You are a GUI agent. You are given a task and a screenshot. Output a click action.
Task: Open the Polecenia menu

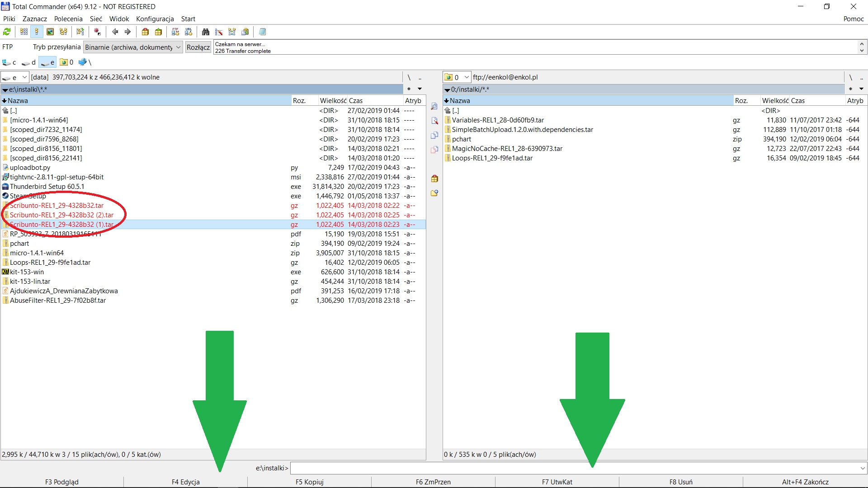click(68, 19)
